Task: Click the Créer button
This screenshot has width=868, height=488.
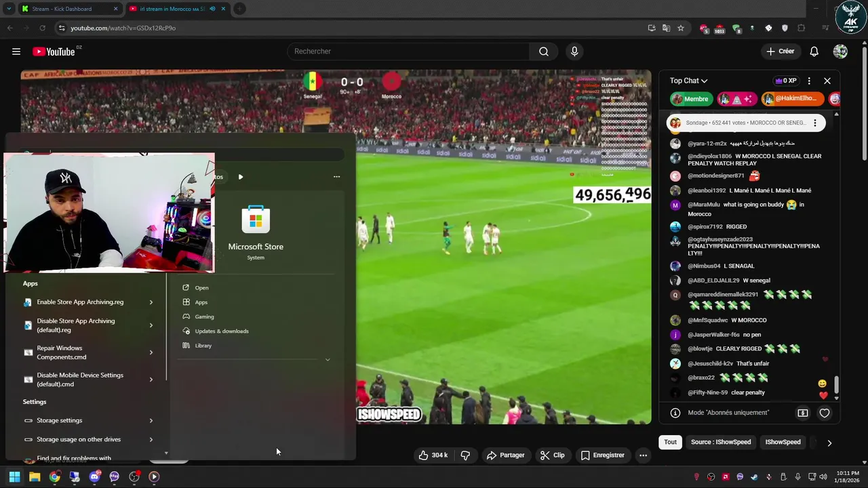Action: tap(780, 52)
